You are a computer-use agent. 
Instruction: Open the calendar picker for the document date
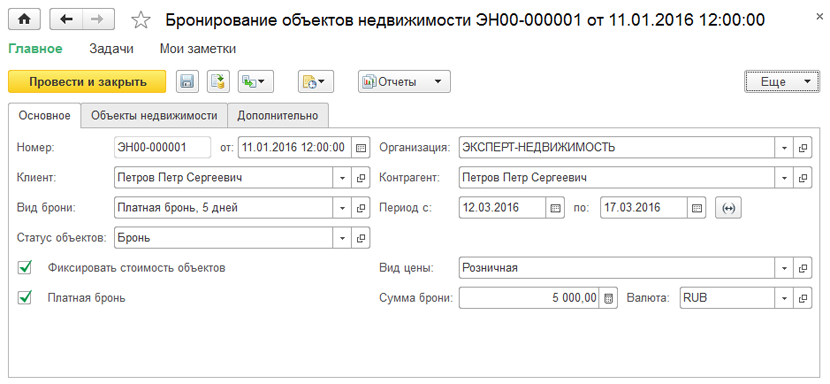[360, 148]
